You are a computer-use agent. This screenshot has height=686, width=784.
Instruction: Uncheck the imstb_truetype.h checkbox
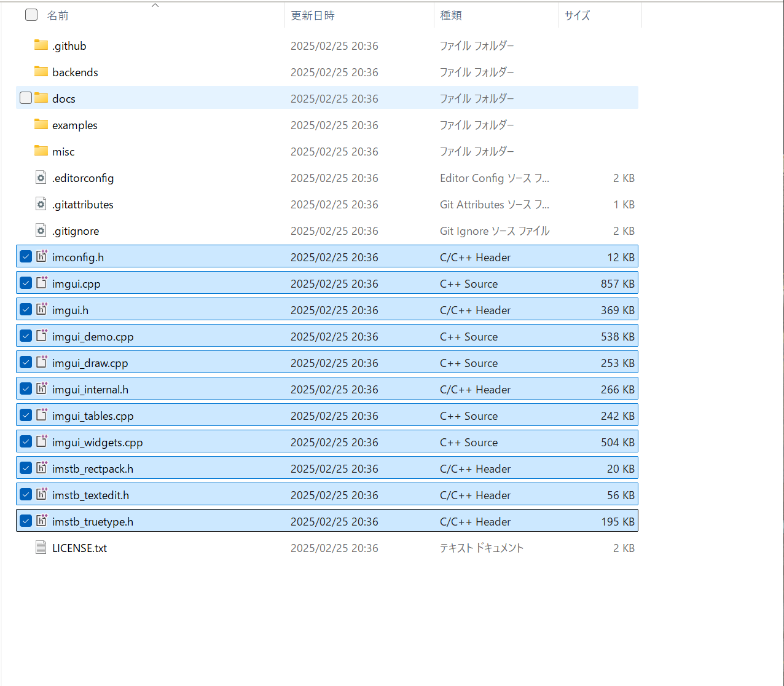click(x=26, y=521)
